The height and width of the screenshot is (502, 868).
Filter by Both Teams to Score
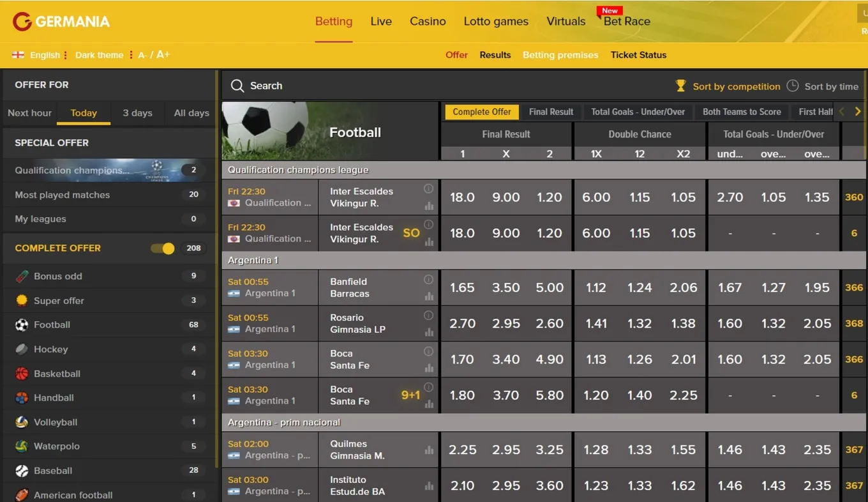click(742, 112)
